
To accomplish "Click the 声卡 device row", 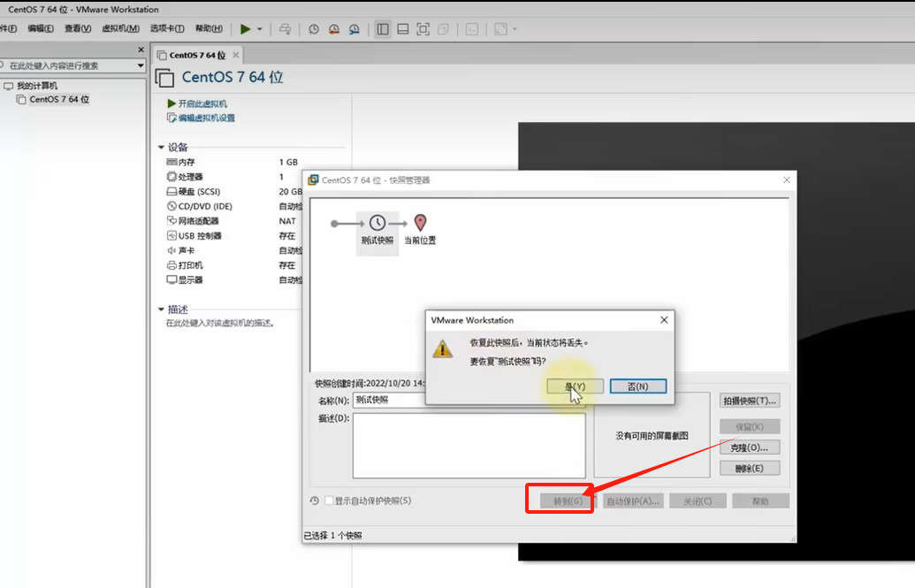I will (x=233, y=250).
